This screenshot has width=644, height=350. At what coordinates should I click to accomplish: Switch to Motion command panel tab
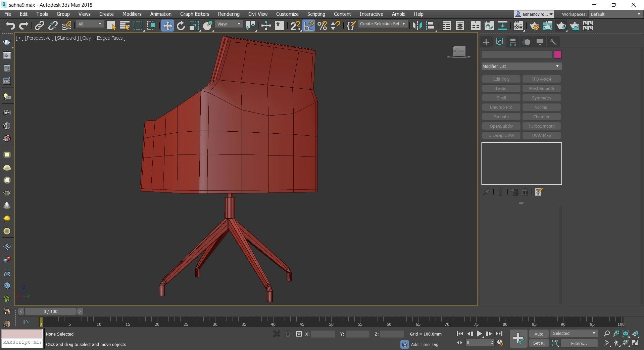(527, 42)
